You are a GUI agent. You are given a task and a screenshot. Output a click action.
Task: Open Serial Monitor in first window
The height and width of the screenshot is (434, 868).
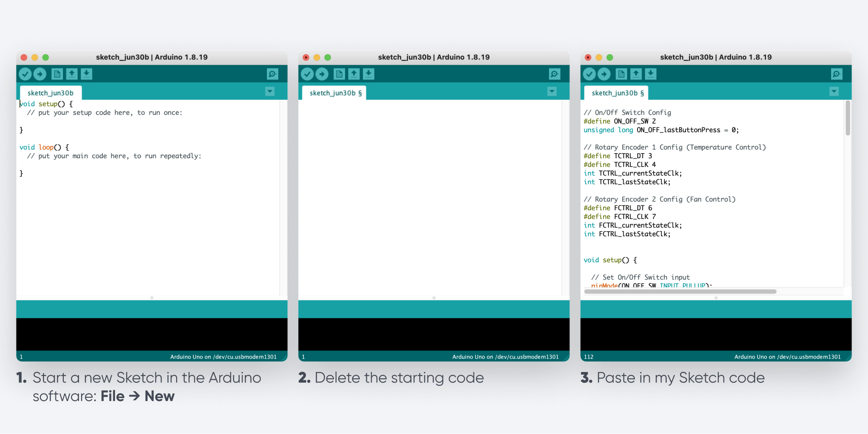pyautogui.click(x=273, y=74)
